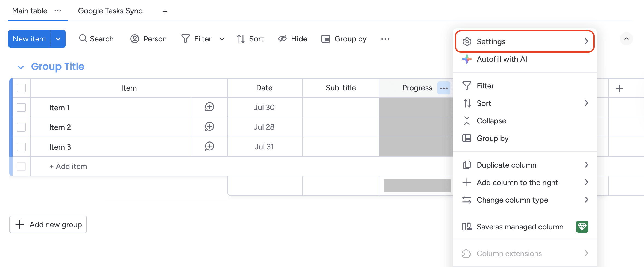The height and width of the screenshot is (267, 644).
Task: Click the Hide columns button
Action: pyautogui.click(x=292, y=39)
